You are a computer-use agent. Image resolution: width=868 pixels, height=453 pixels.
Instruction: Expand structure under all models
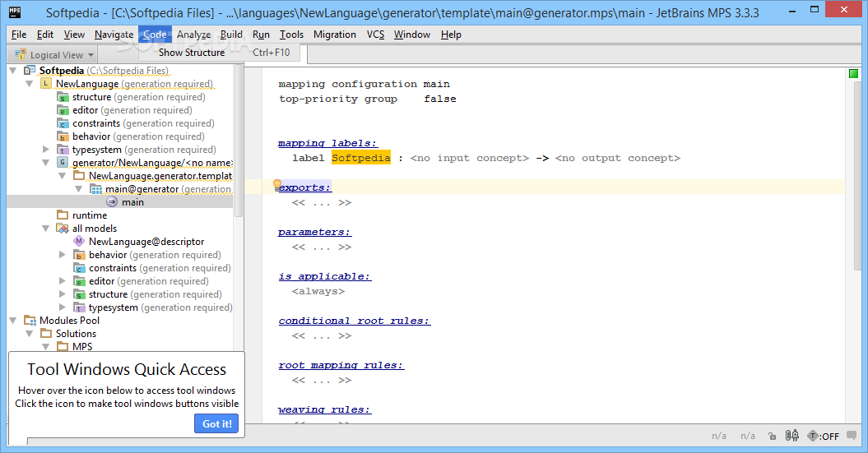point(63,294)
